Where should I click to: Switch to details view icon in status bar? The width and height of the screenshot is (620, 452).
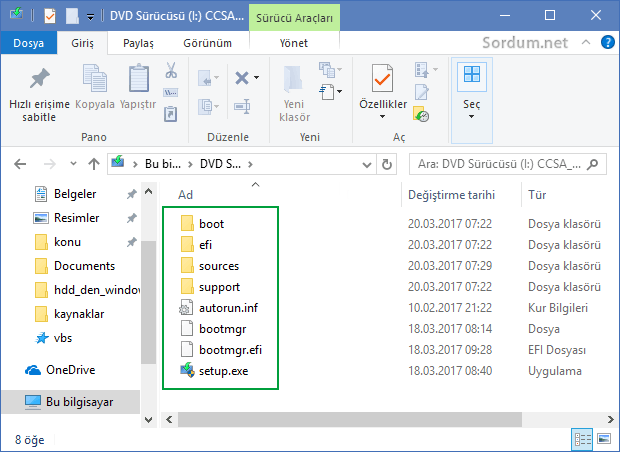click(583, 439)
